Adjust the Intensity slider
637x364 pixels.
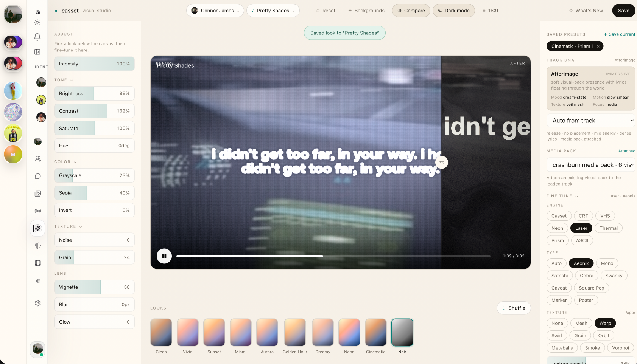pos(94,64)
